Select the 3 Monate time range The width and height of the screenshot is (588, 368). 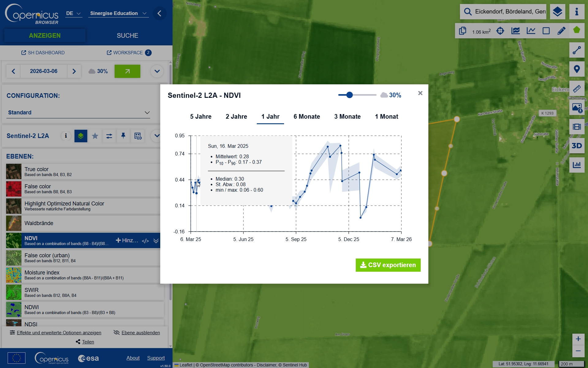click(x=347, y=117)
